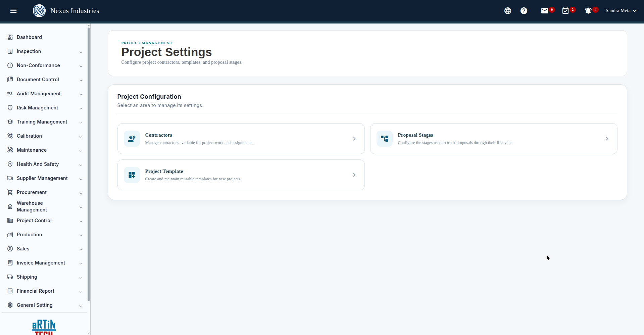Click the Procurement cart icon
The image size is (644, 335).
[10, 192]
